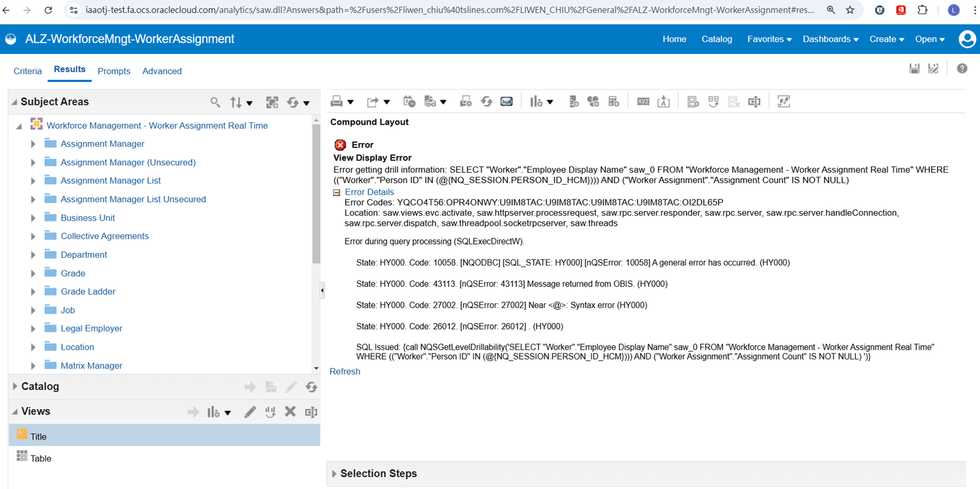
Task: Select the Assignment Manager List Unsecured folder
Action: tap(133, 199)
